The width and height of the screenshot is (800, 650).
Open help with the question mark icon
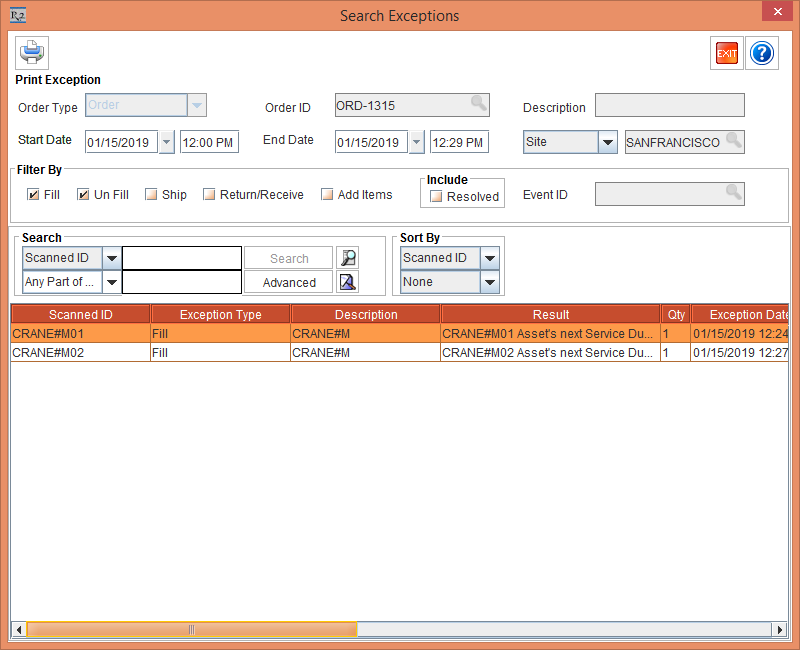click(762, 53)
